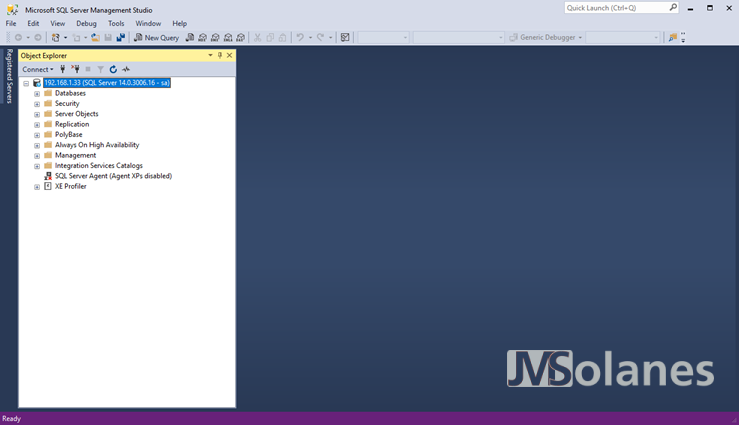Open the Help menu
This screenshot has height=425, width=740.
pyautogui.click(x=179, y=23)
